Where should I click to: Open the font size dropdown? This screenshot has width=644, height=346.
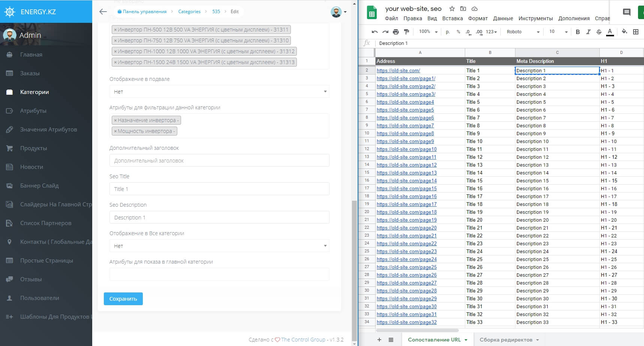(558, 32)
